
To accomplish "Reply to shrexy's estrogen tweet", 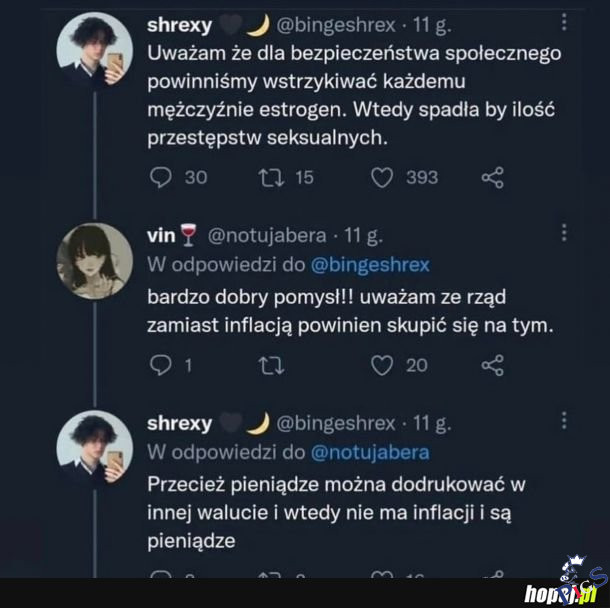I will tap(160, 177).
